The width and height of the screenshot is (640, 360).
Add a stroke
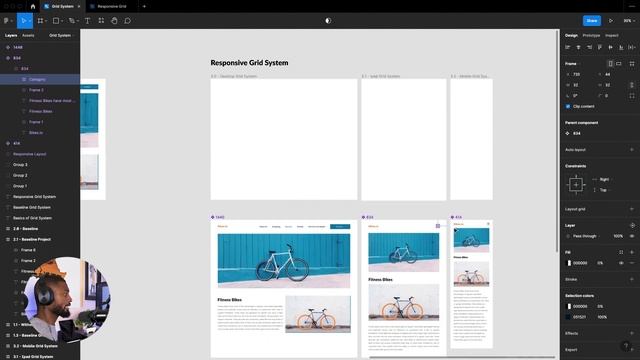click(632, 279)
